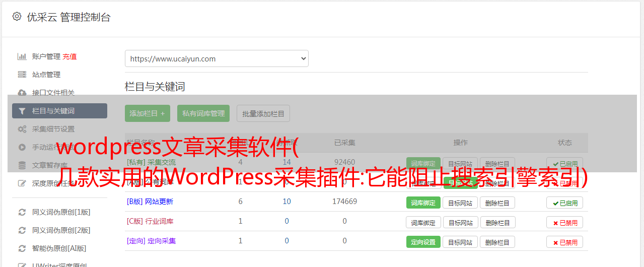This screenshot has height=267, width=644.
Task: Click 词库绑定 in the 网站更新 row
Action: 423,203
